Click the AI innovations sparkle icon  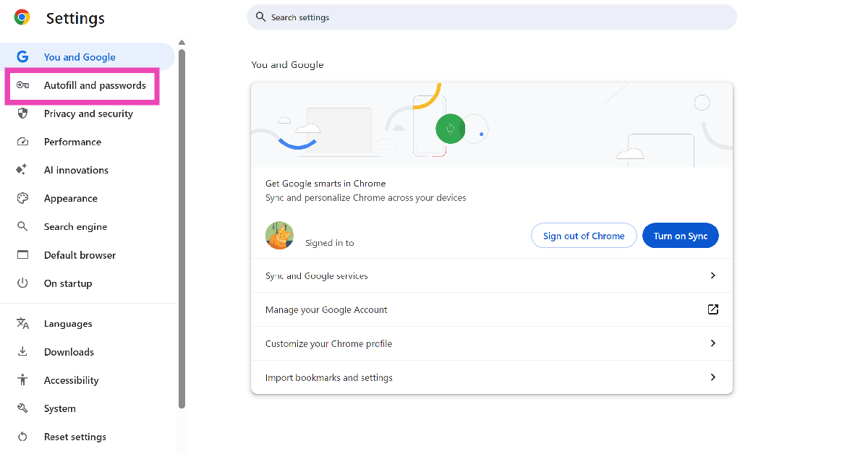pyautogui.click(x=22, y=170)
